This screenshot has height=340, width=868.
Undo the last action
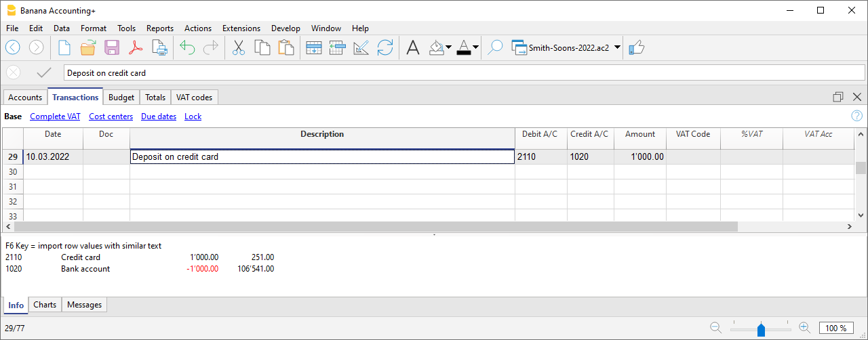point(187,47)
